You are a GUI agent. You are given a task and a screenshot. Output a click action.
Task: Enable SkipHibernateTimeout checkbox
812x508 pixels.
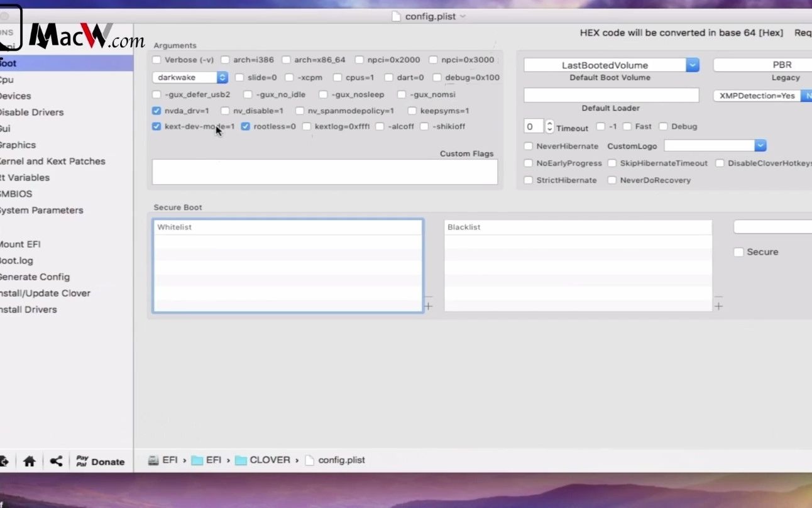(x=612, y=163)
